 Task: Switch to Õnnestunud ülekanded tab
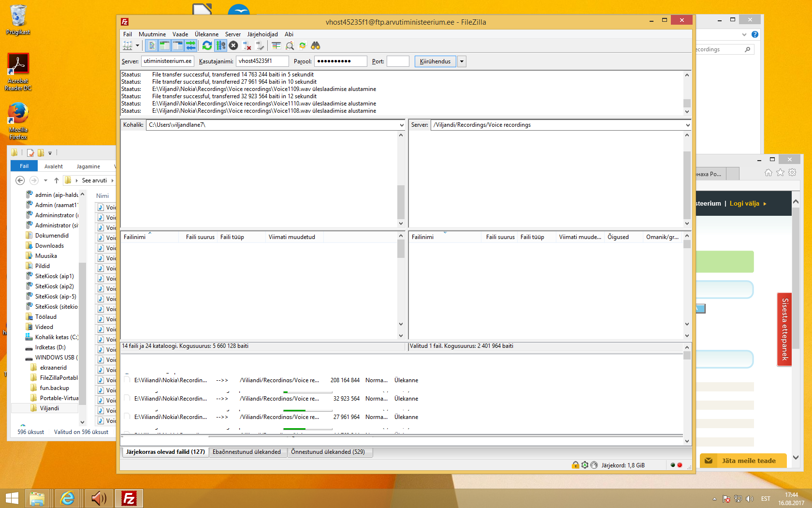(328, 452)
